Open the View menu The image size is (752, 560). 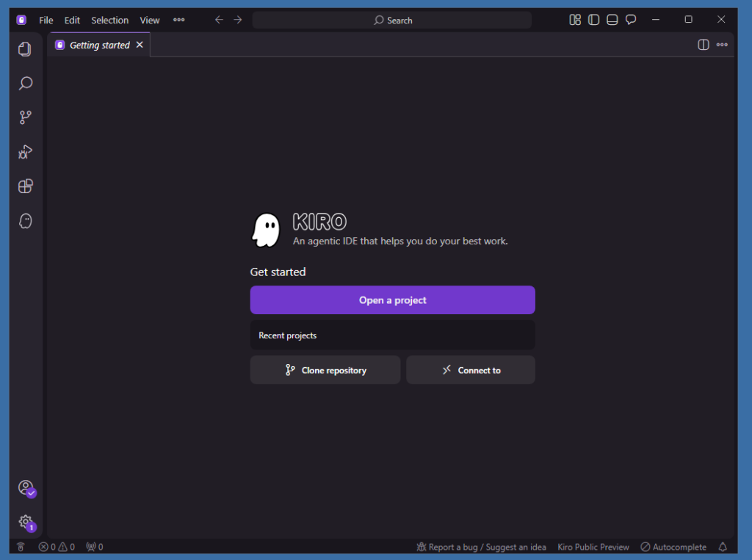click(x=150, y=20)
